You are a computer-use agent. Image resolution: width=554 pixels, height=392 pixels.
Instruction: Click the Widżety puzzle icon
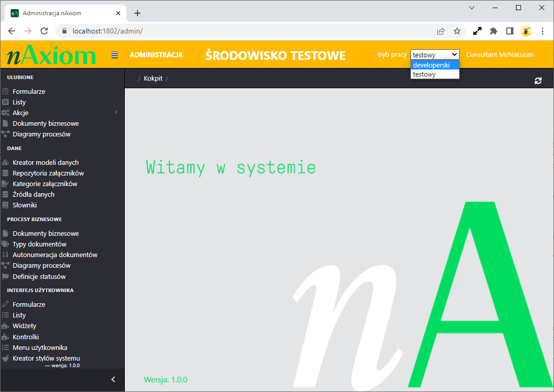pos(5,326)
